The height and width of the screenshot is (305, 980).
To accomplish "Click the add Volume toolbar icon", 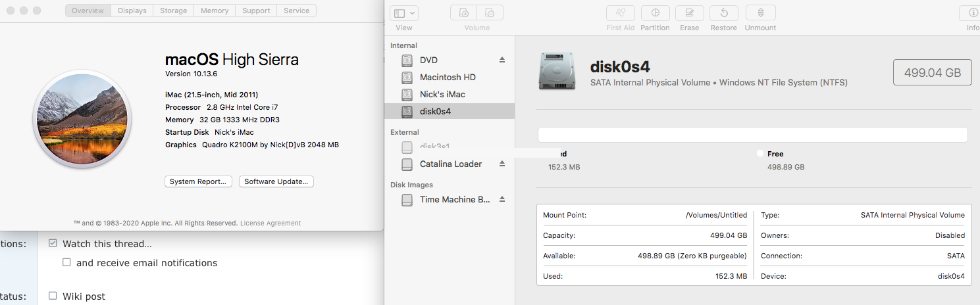I will (x=464, y=12).
